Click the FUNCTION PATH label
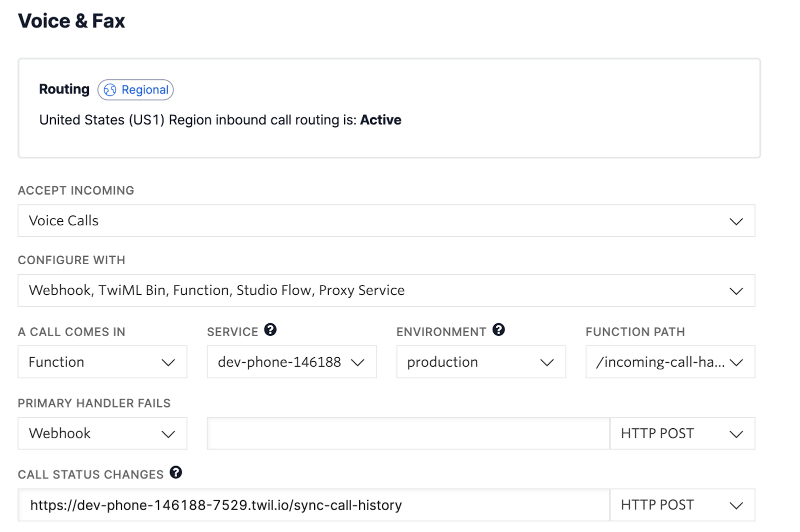800x532 pixels. pos(635,332)
